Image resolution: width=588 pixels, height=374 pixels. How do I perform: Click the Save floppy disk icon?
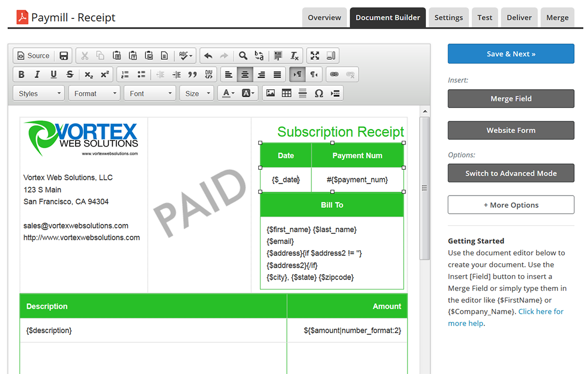click(x=64, y=56)
